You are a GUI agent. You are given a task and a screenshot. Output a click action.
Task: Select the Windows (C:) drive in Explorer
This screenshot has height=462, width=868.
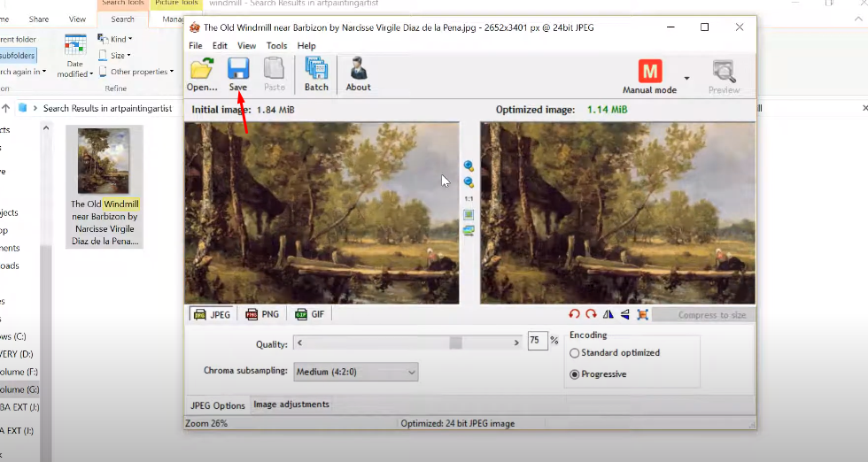click(13, 336)
